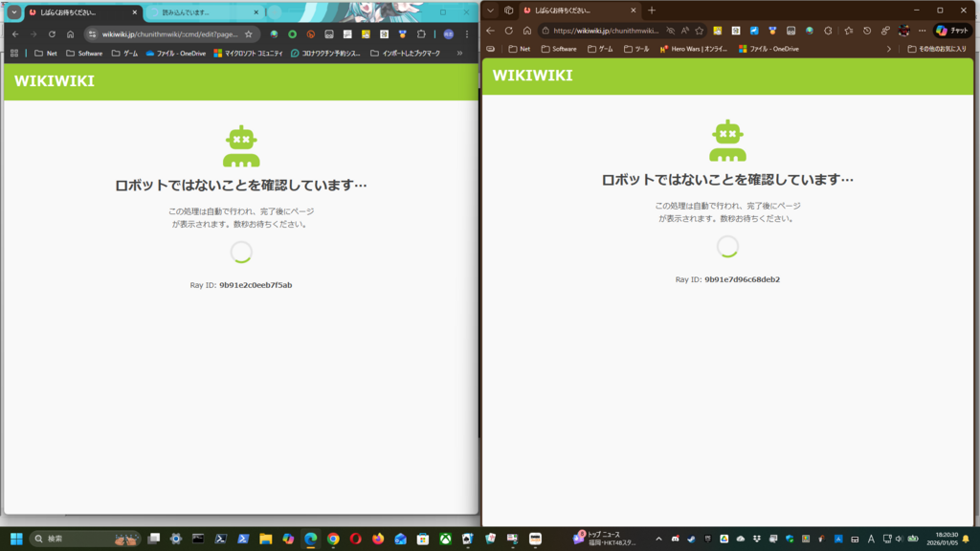Open Edge history clock icon
Screen dimensions: 980x551
coord(867,31)
